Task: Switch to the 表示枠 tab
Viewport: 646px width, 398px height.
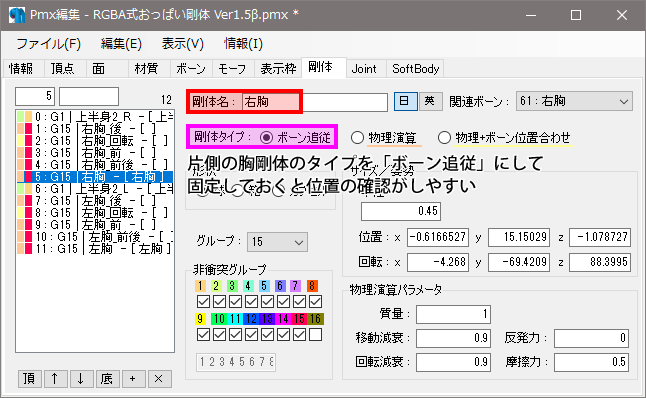Action: click(x=278, y=68)
